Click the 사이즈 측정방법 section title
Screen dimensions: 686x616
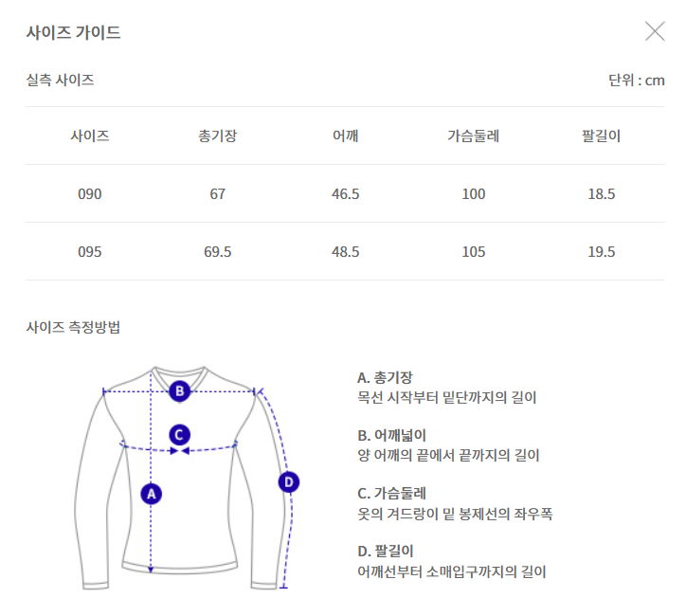(73, 327)
